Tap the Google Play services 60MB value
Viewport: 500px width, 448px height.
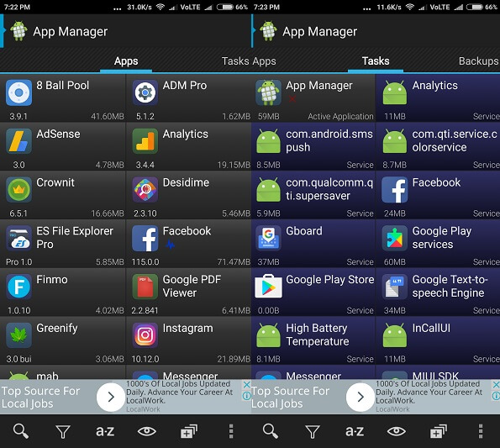[x=395, y=262]
